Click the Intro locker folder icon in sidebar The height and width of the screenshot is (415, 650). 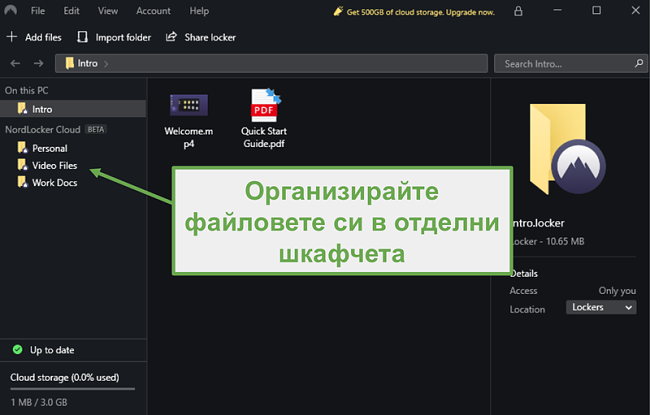pos(22,109)
